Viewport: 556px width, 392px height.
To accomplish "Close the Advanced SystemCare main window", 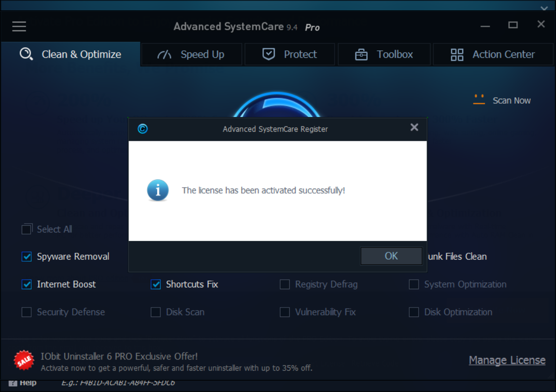I will pyautogui.click(x=541, y=24).
